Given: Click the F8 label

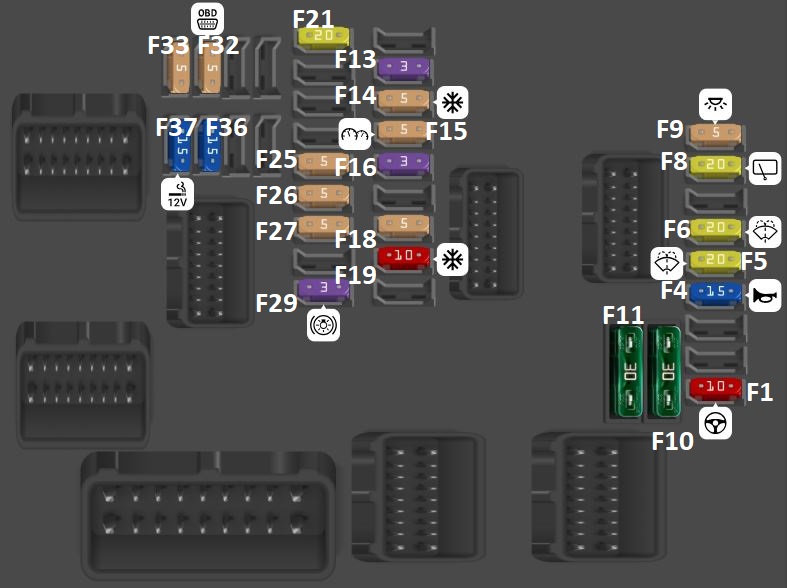Looking at the screenshot, I should [x=674, y=162].
